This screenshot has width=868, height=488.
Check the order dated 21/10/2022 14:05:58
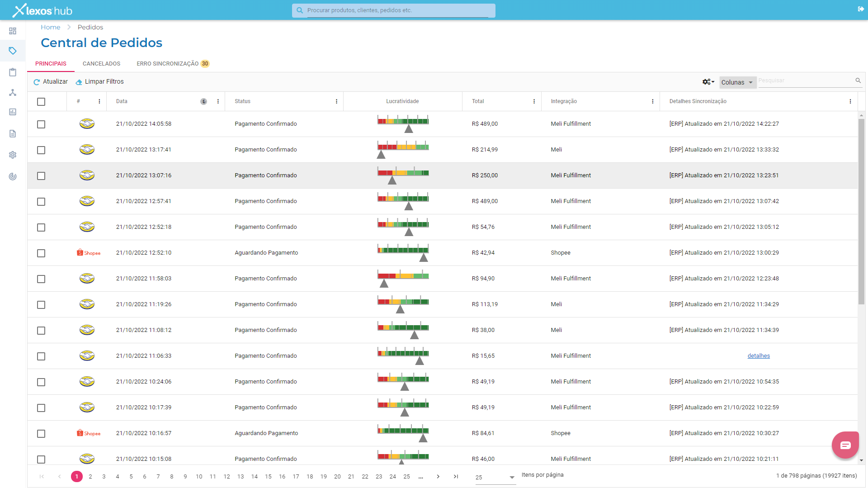pos(41,124)
